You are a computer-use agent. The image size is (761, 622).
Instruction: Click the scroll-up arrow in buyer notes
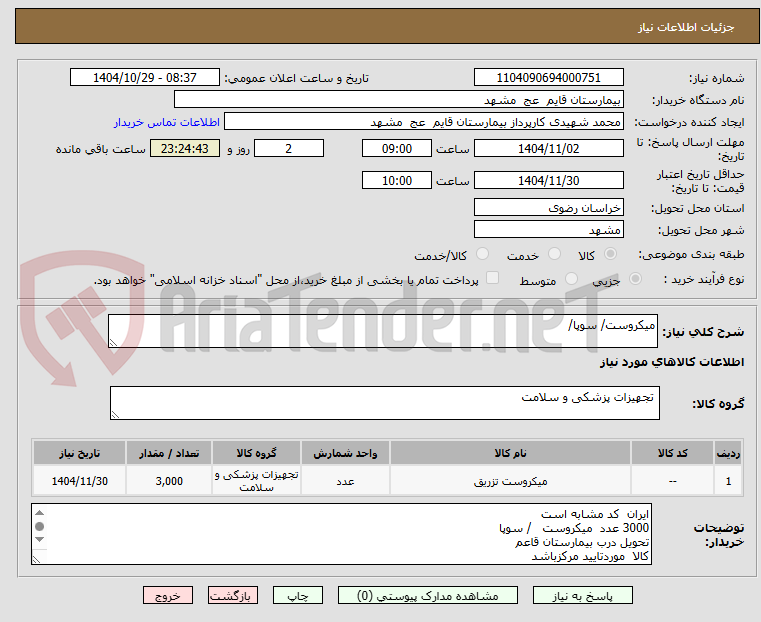40,513
